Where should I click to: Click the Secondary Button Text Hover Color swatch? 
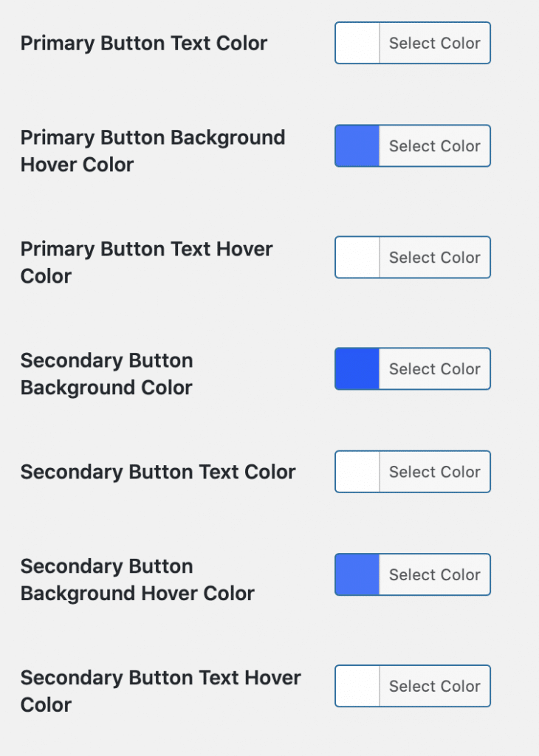357,686
